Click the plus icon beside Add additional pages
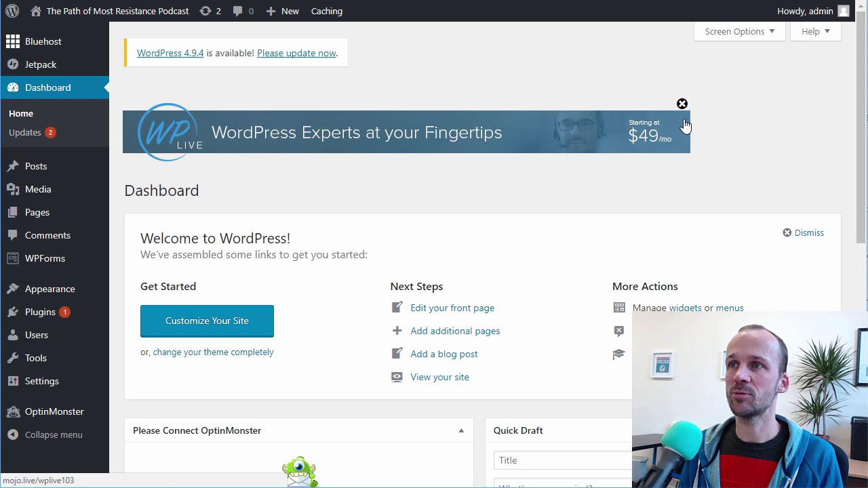Viewport: 868px width, 488px height. pos(397,331)
